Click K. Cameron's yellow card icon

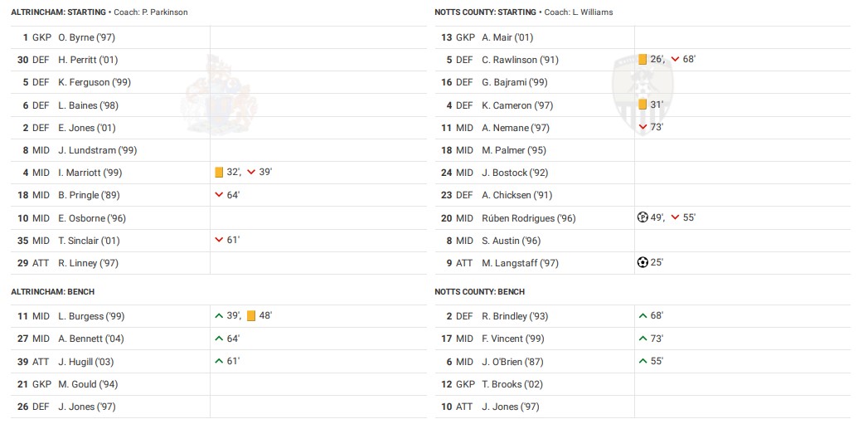tap(643, 105)
